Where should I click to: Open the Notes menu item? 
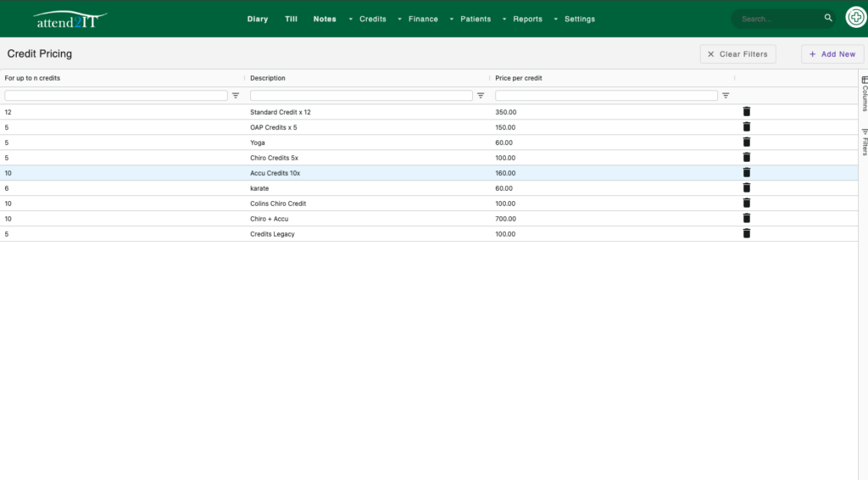point(325,19)
